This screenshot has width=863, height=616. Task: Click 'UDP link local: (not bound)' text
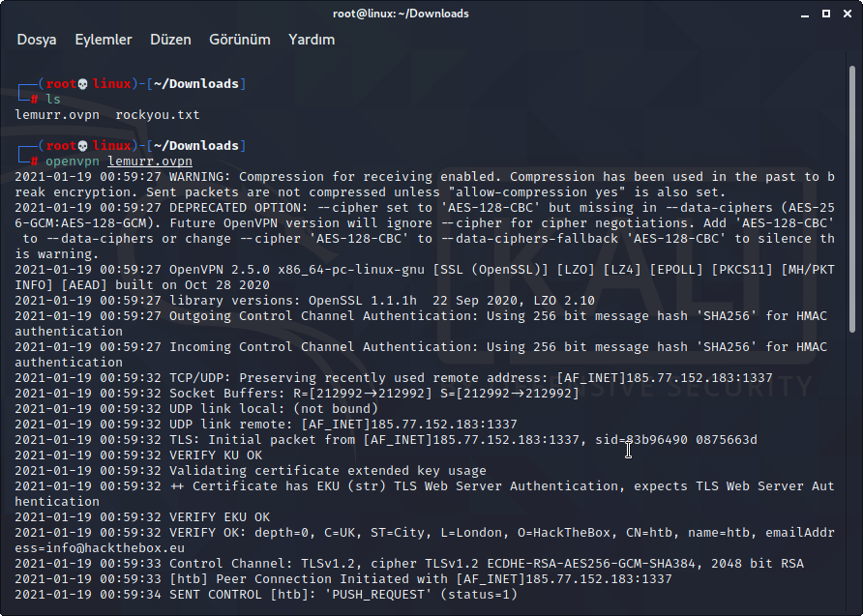[x=274, y=409]
